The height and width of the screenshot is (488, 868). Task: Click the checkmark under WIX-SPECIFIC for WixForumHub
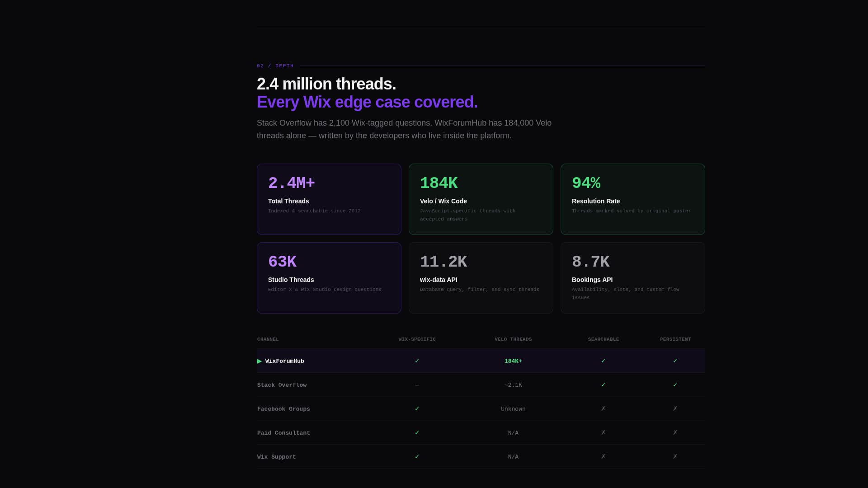point(417,361)
